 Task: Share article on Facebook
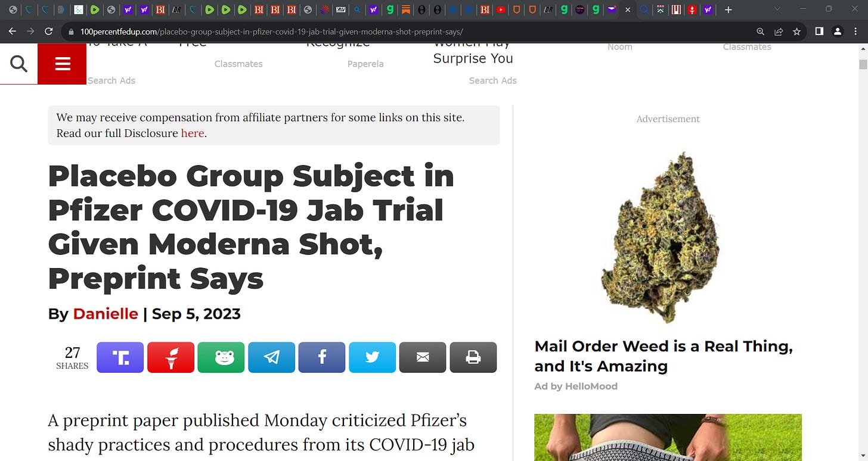(x=322, y=357)
